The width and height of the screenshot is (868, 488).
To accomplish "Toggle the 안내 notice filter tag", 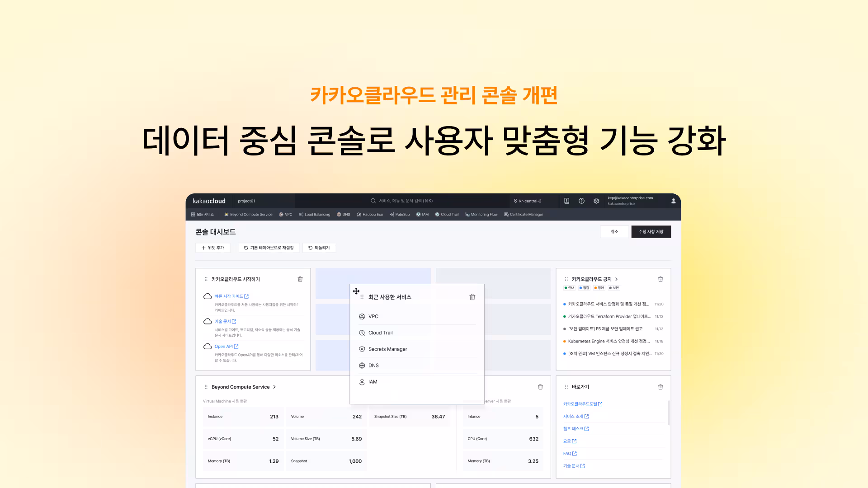I will click(570, 288).
